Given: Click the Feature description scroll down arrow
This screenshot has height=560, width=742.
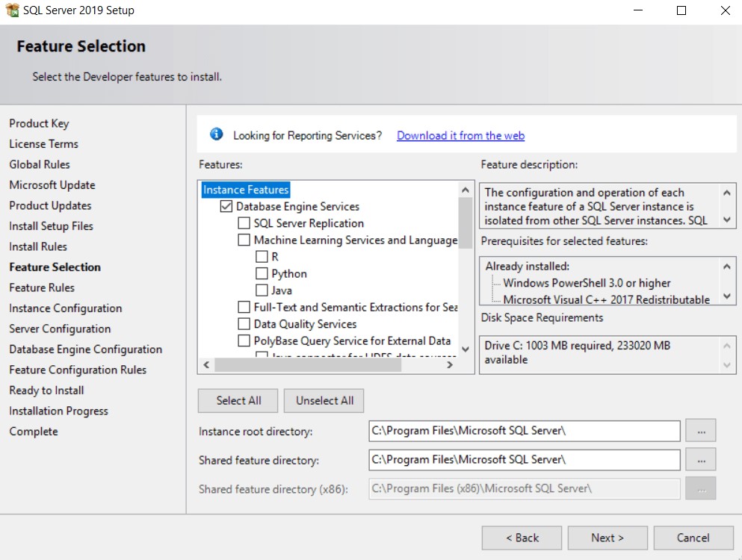Looking at the screenshot, I should (727, 220).
